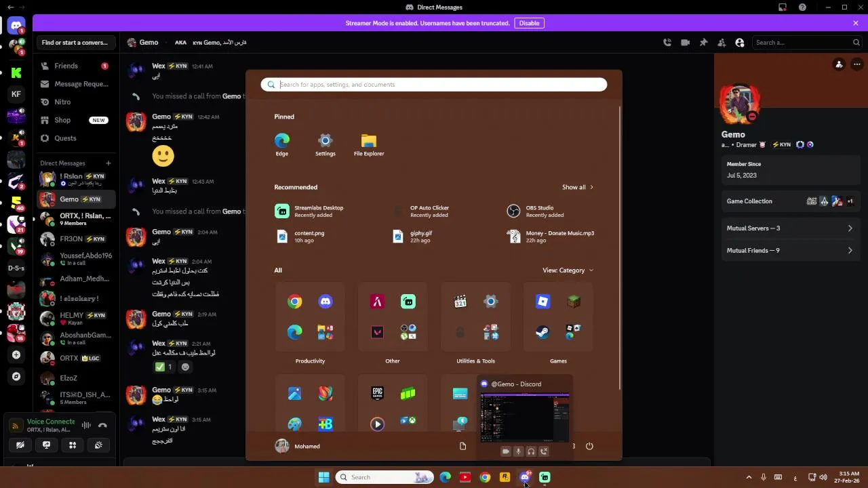The image size is (868, 488).
Task: Open giphy.gif recommended file
Action: [413, 236]
